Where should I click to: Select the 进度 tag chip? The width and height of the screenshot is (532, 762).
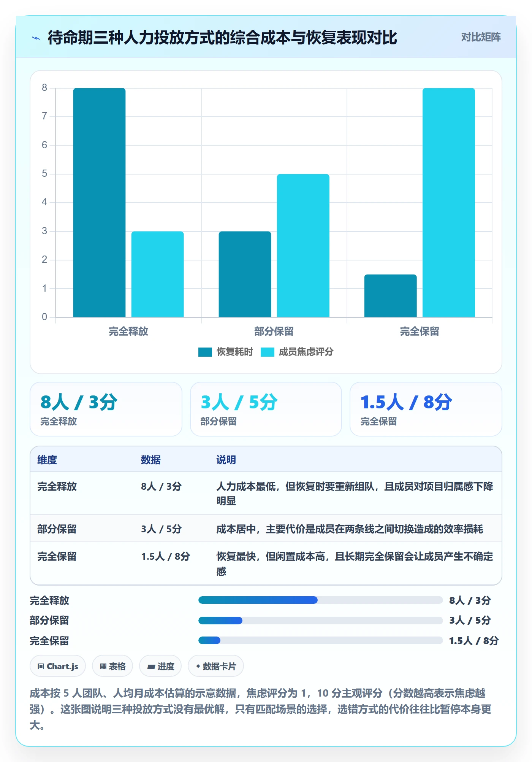tap(160, 666)
